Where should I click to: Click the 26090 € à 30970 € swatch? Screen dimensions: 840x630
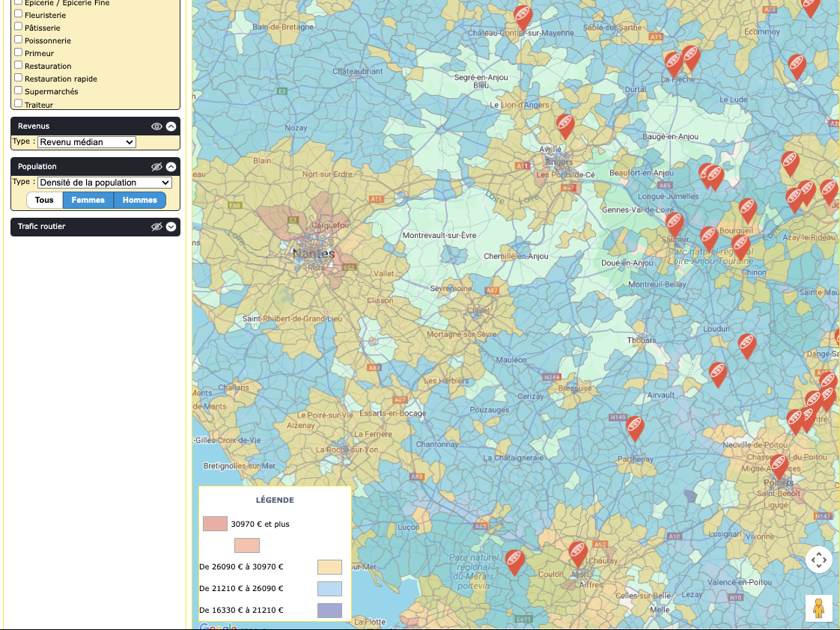point(329,567)
